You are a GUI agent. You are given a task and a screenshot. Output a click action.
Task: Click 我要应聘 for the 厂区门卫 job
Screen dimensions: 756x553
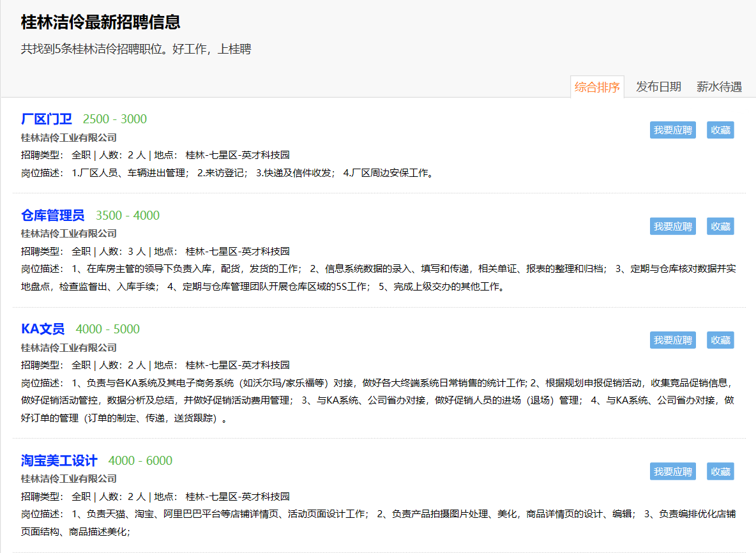pyautogui.click(x=673, y=130)
